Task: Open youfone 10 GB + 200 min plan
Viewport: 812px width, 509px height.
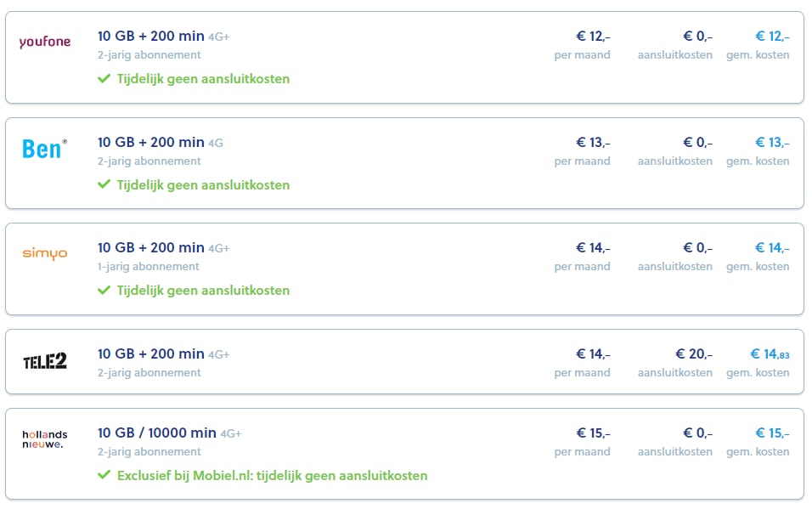Action: click(150, 36)
